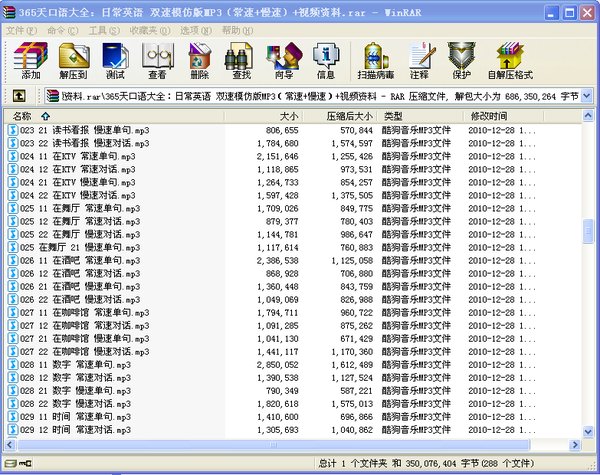Go up one folder level

click(19, 96)
